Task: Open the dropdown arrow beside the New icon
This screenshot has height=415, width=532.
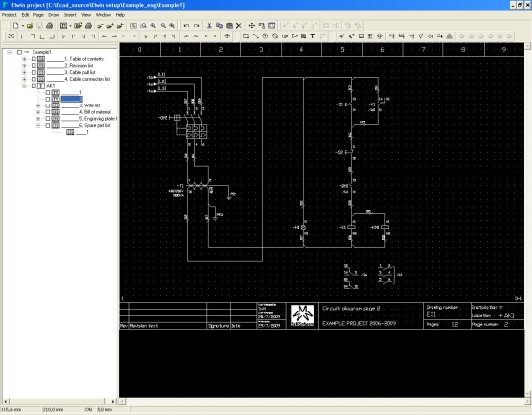Action: tap(23, 26)
